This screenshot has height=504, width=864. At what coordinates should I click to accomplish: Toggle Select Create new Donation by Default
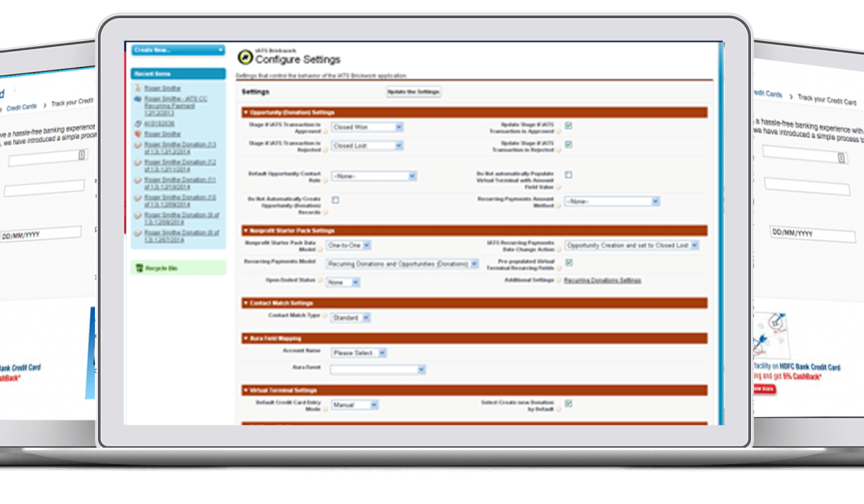[568, 404]
